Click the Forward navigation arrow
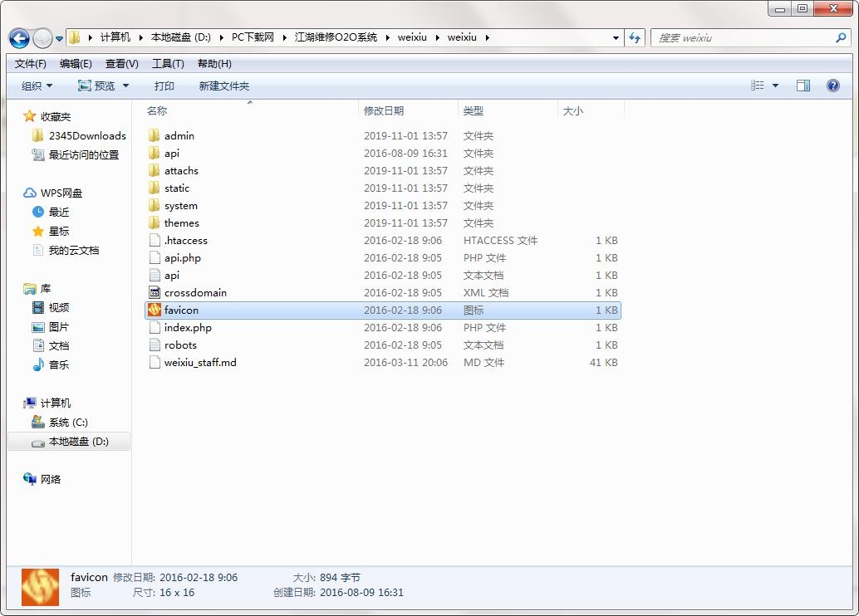The image size is (859, 616). [42, 38]
